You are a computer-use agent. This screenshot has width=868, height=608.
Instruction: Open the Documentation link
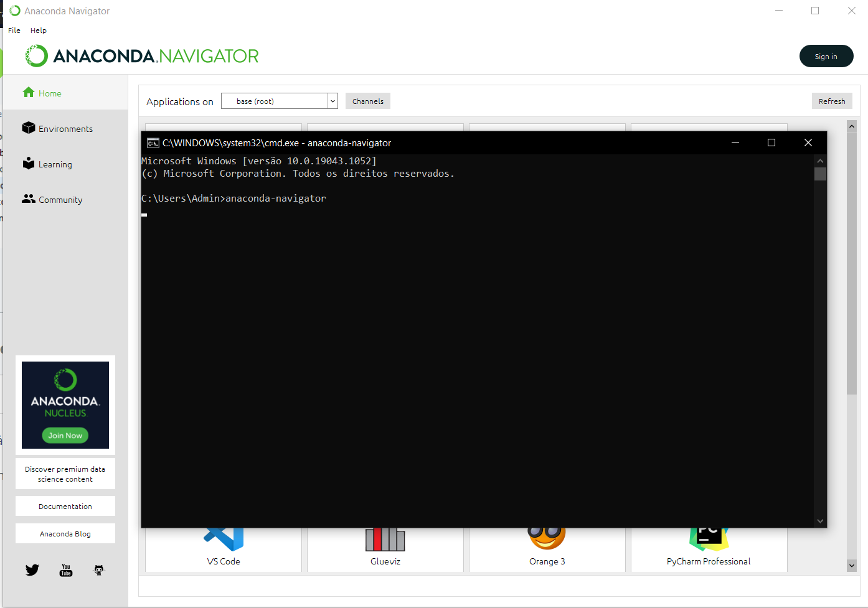pyautogui.click(x=65, y=507)
